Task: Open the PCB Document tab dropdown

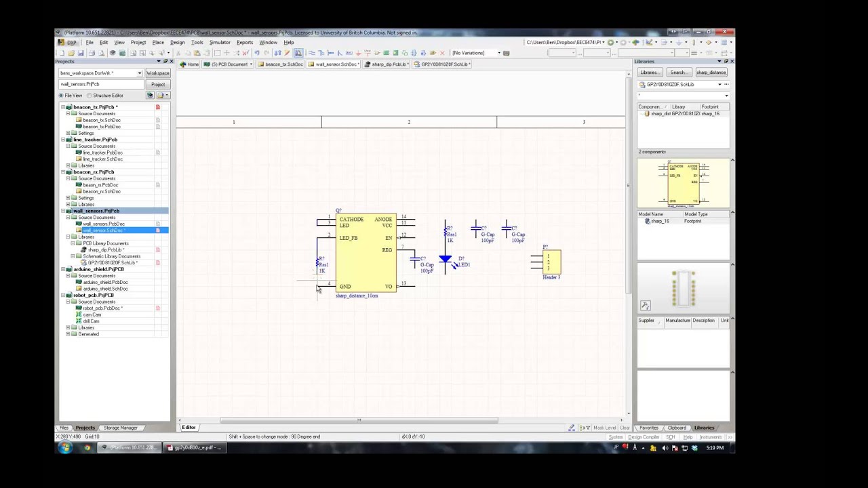Action: [251, 64]
